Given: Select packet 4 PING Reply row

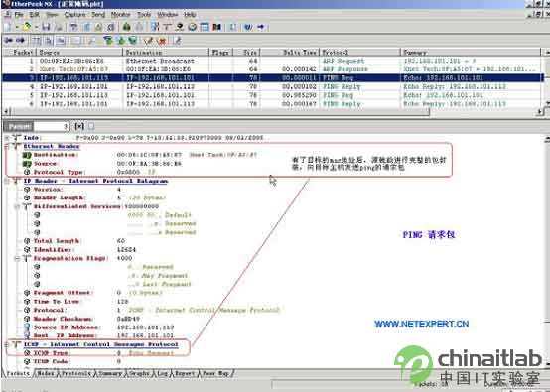Looking at the screenshot, I should point(272,86).
